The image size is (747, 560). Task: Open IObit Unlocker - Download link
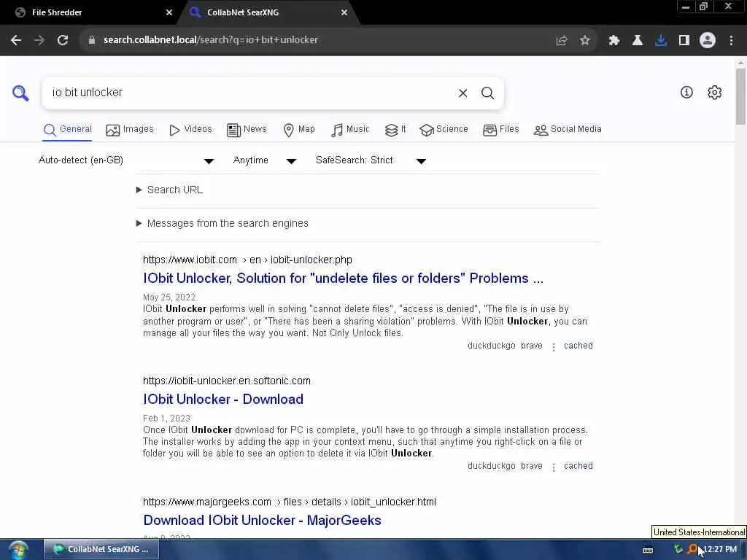pos(223,399)
